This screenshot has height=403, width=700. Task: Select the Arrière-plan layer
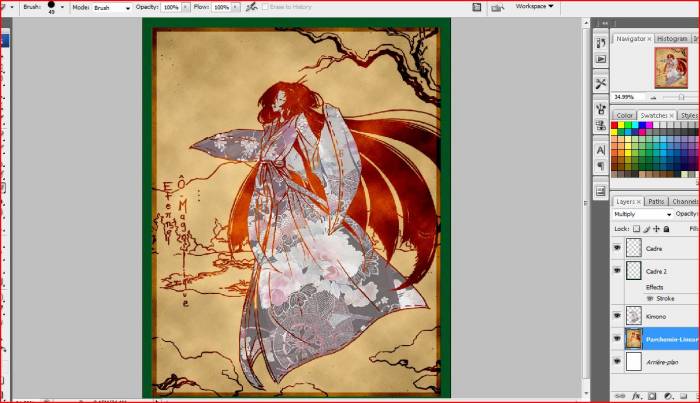tap(661, 362)
